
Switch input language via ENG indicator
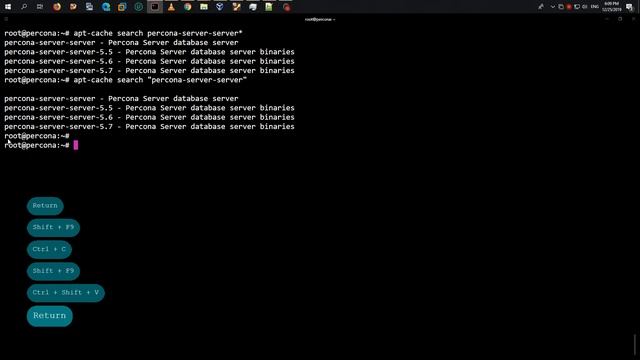pyautogui.click(x=595, y=7)
